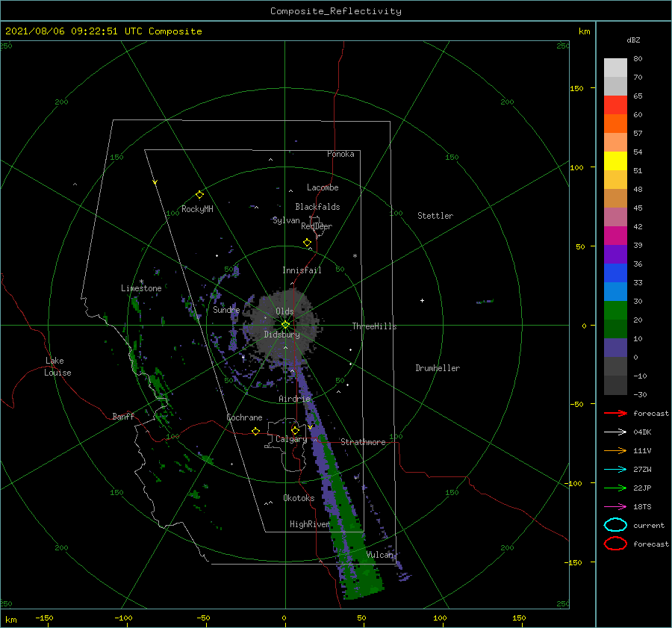Screen dimensions: 672x628
Task: Select the 80 dBZ light gray swatch
Action: click(615, 67)
